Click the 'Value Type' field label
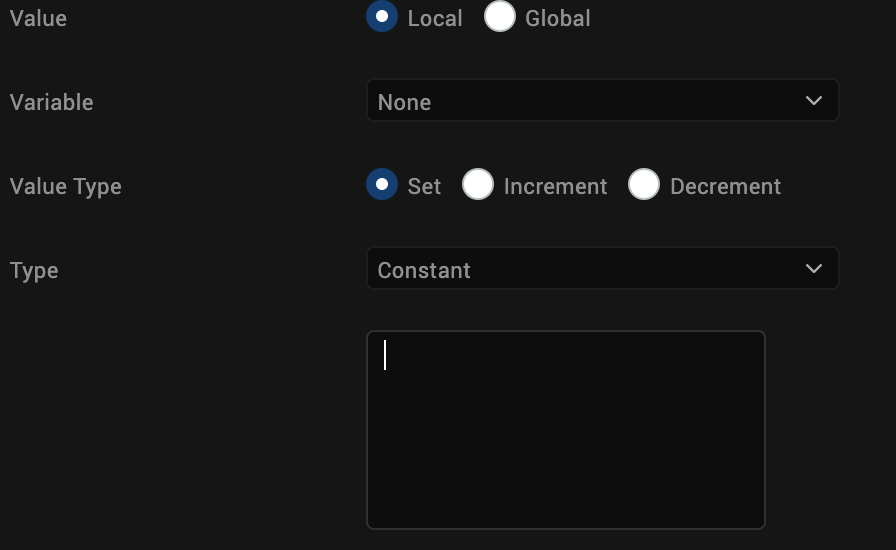Screen dimensions: 896x550 pyautogui.click(x=65, y=187)
